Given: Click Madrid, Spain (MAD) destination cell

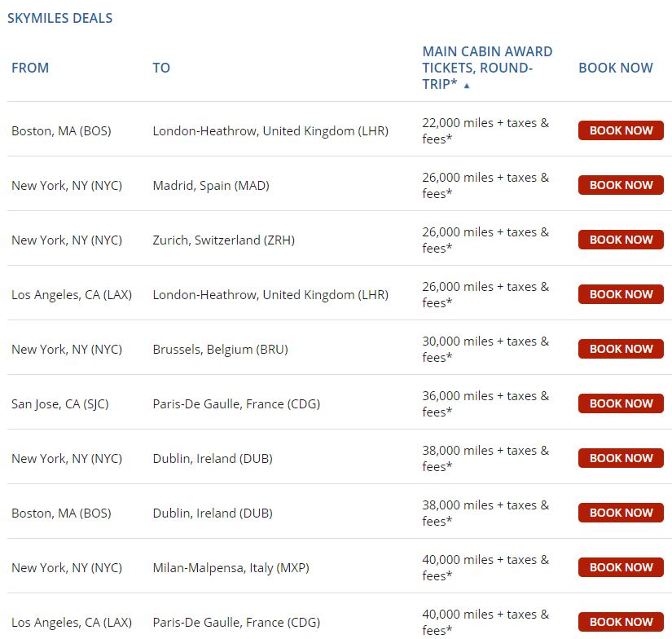Looking at the screenshot, I should tap(211, 186).
